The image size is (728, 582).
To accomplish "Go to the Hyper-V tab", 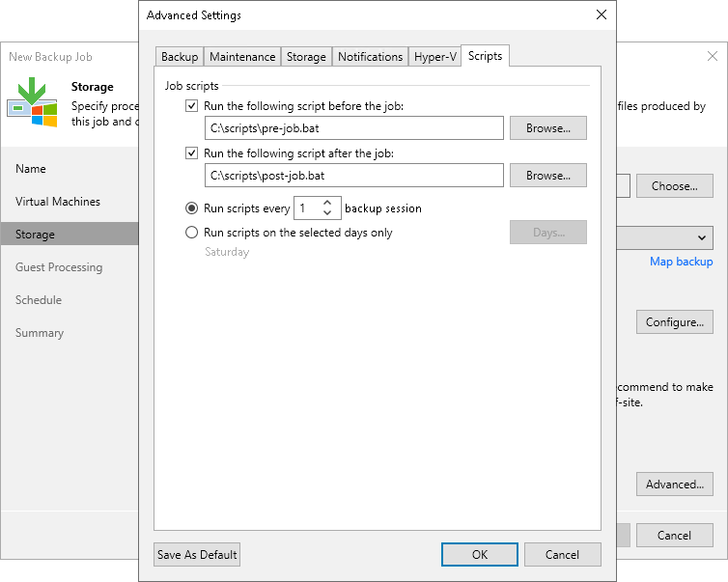I will (435, 57).
